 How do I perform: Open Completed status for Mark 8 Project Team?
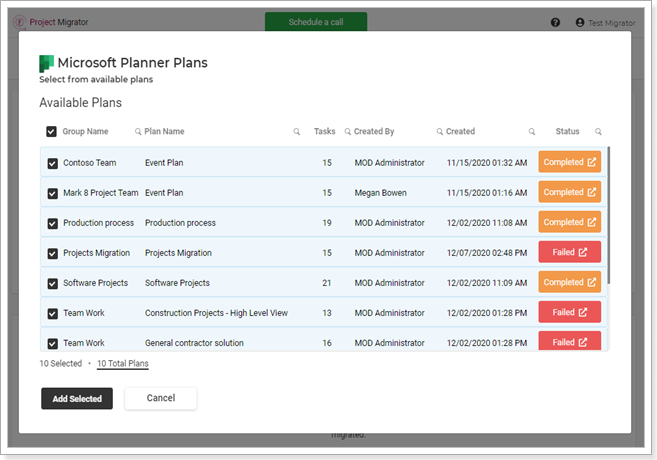tap(569, 192)
